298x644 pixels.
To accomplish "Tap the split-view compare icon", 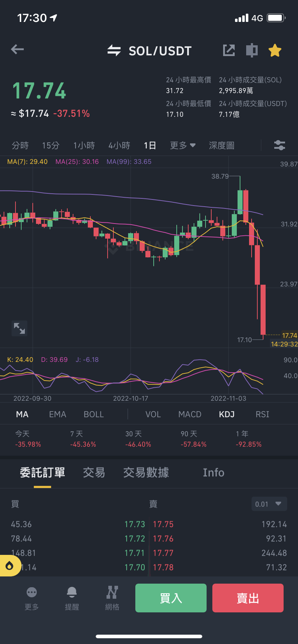I will 252,50.
